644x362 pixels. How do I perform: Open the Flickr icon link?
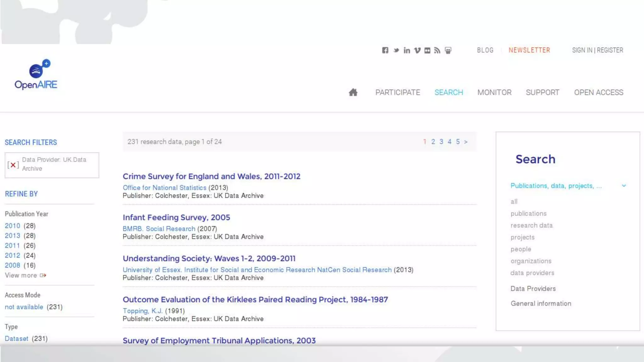[427, 50]
